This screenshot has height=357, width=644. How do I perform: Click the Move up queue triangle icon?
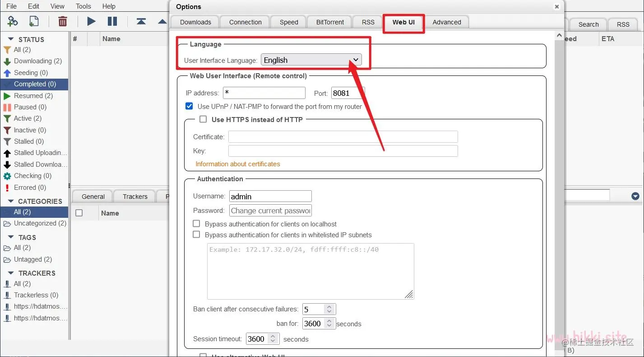click(x=163, y=21)
